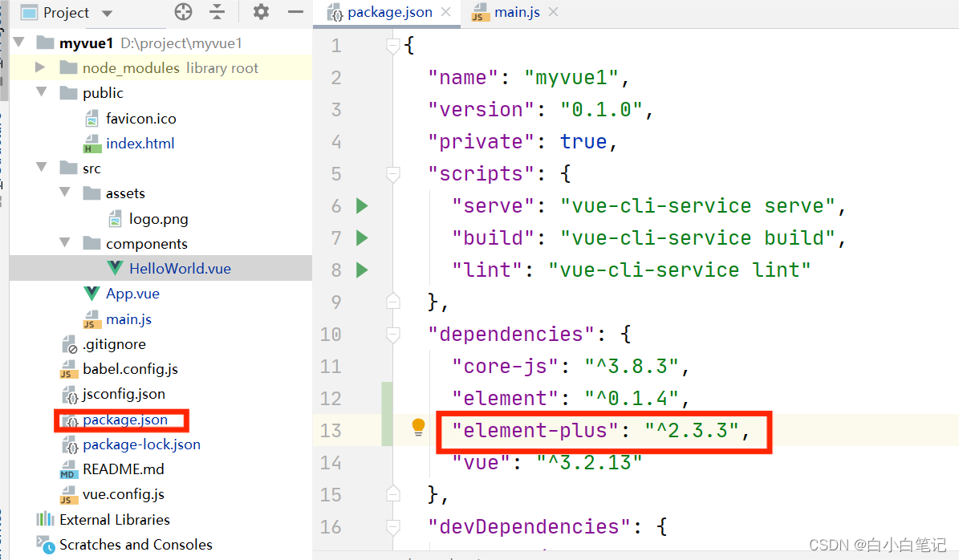The width and height of the screenshot is (959, 560).
Task: Collapse the src folder
Action: (x=42, y=168)
